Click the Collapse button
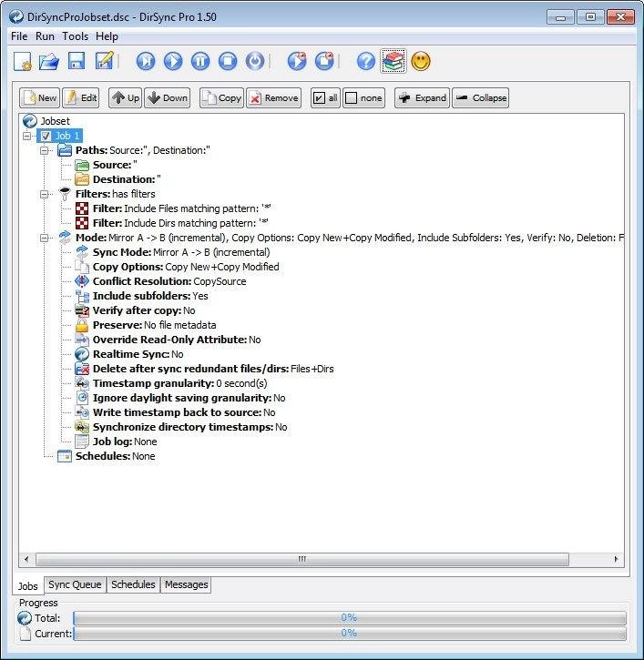This screenshot has width=644, height=660. click(481, 98)
